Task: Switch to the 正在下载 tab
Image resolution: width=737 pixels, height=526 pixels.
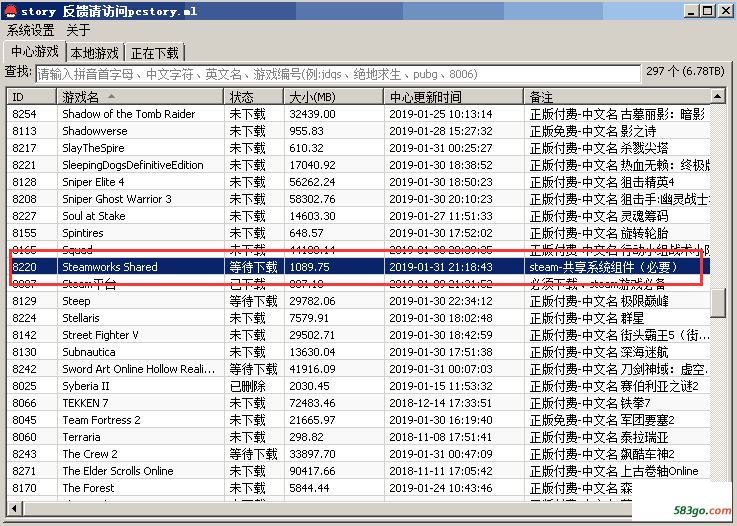Action: [155, 53]
